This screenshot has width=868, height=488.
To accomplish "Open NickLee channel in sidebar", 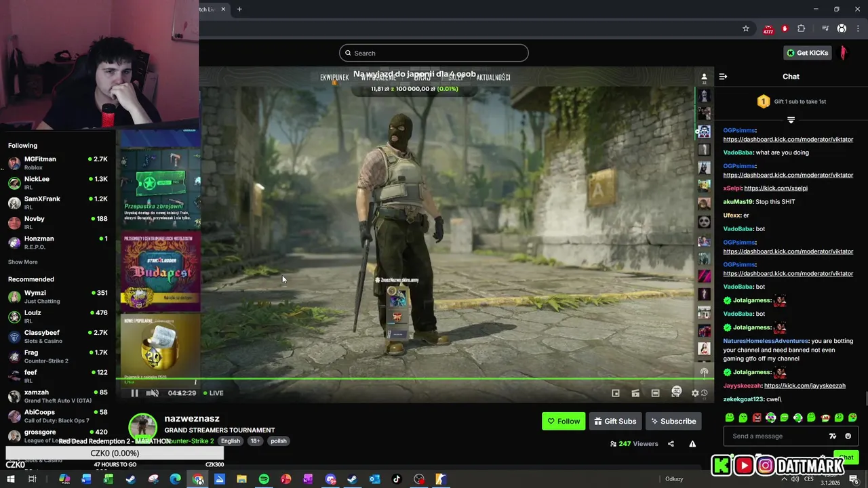I will (x=58, y=182).
